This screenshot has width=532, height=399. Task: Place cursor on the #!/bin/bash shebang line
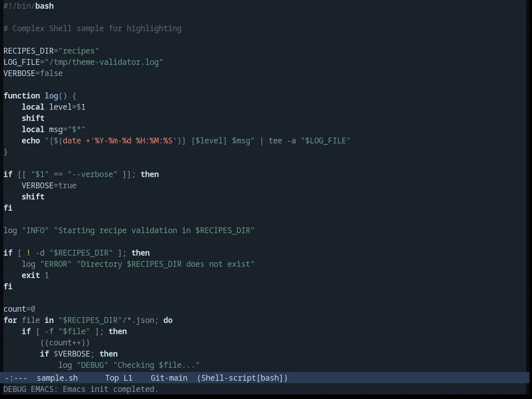pyautogui.click(x=29, y=6)
